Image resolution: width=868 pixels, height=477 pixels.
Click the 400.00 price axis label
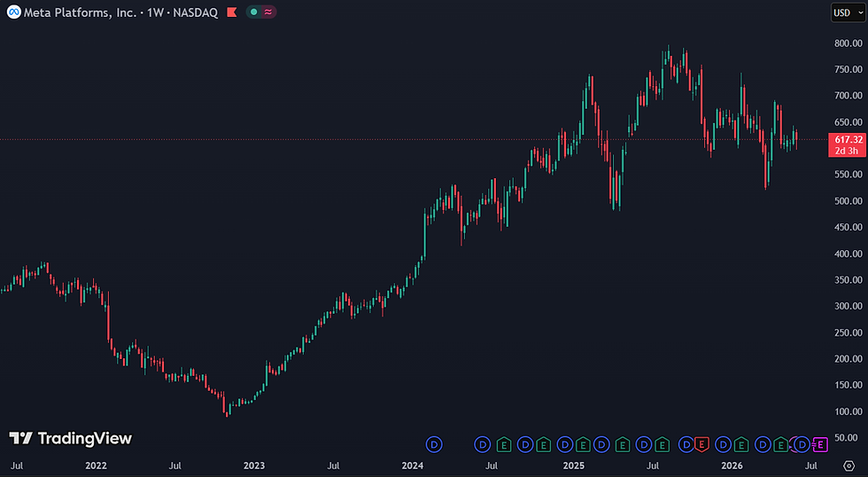tap(849, 254)
